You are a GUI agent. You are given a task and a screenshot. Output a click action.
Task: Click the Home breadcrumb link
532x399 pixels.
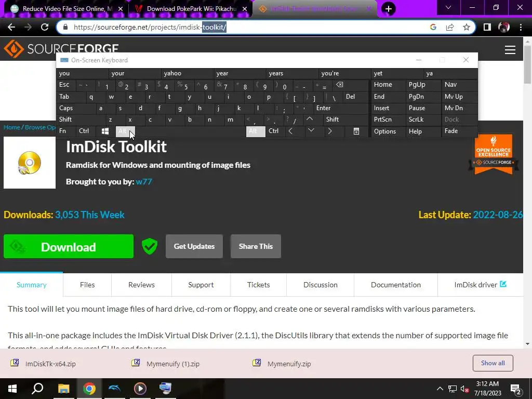pyautogui.click(x=12, y=127)
